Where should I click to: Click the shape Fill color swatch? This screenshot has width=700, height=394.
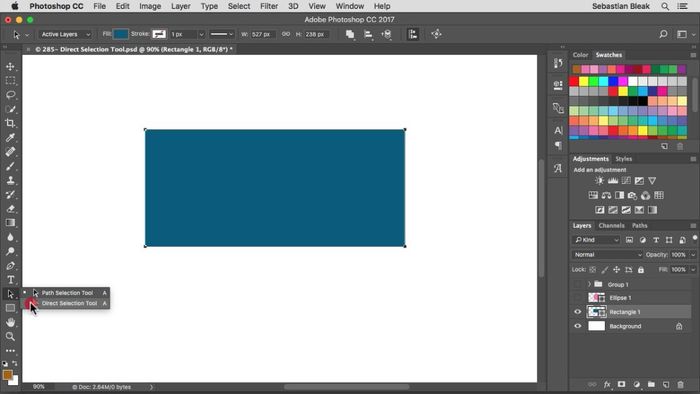121,34
